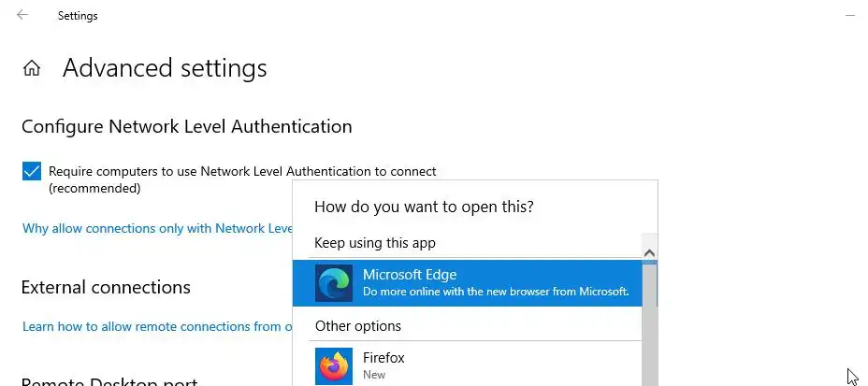This screenshot has height=386, width=868.
Task: Click the back arrow in Settings
Action: point(22,15)
